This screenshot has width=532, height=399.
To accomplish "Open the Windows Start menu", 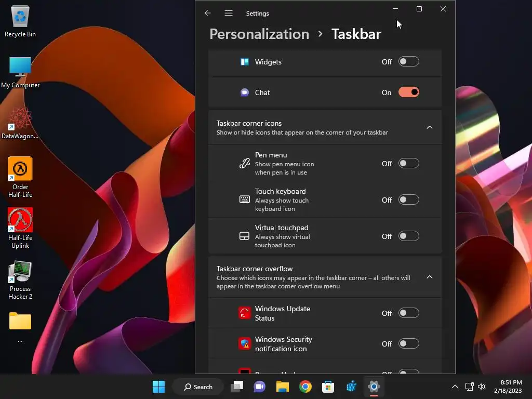I will (x=158, y=387).
